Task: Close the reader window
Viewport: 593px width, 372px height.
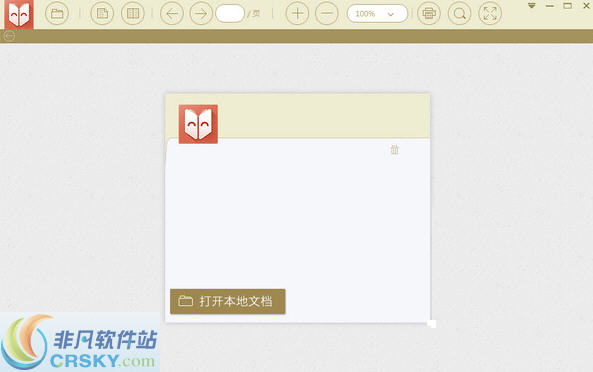Action: (x=586, y=5)
